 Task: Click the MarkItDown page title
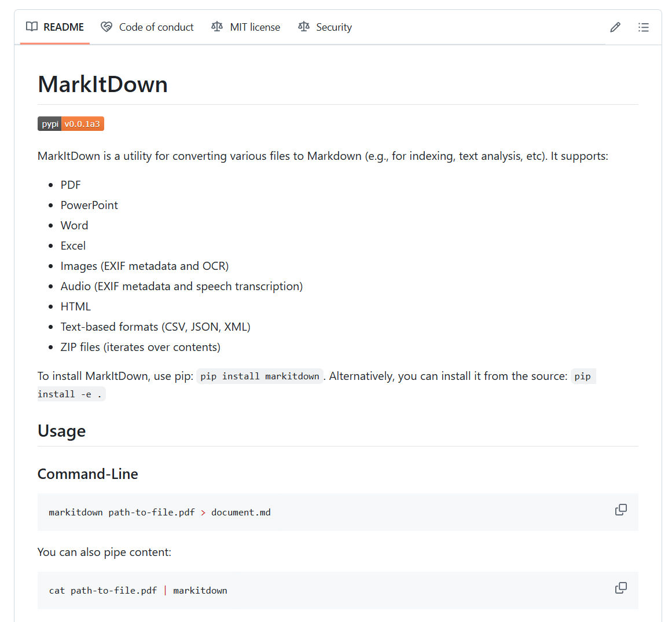[102, 85]
